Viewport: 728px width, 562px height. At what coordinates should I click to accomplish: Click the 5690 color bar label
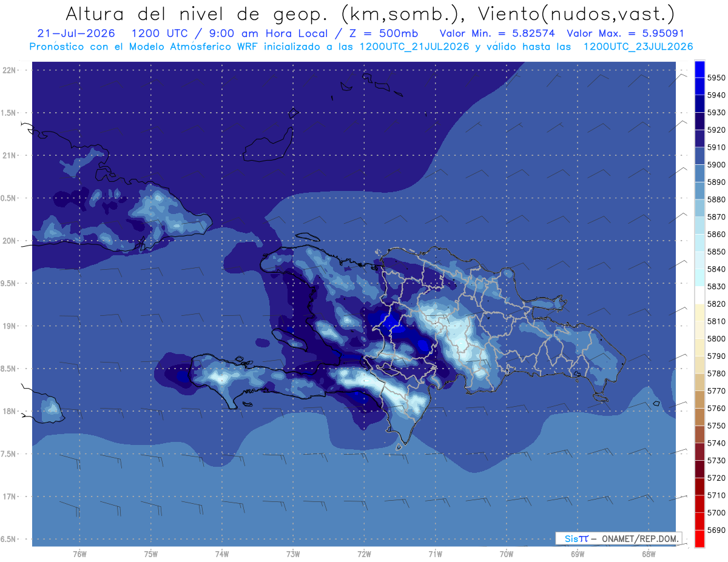[715, 530]
